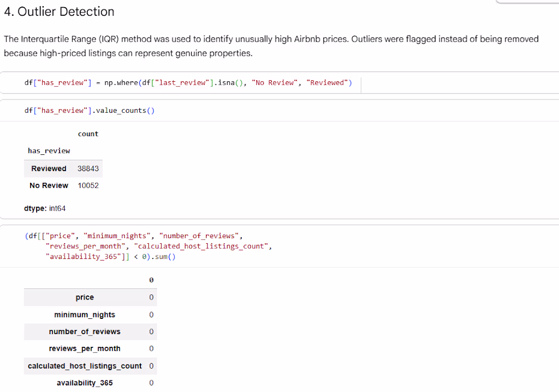559x392 pixels.
Task: Select the "price" row label
Action: (85, 297)
